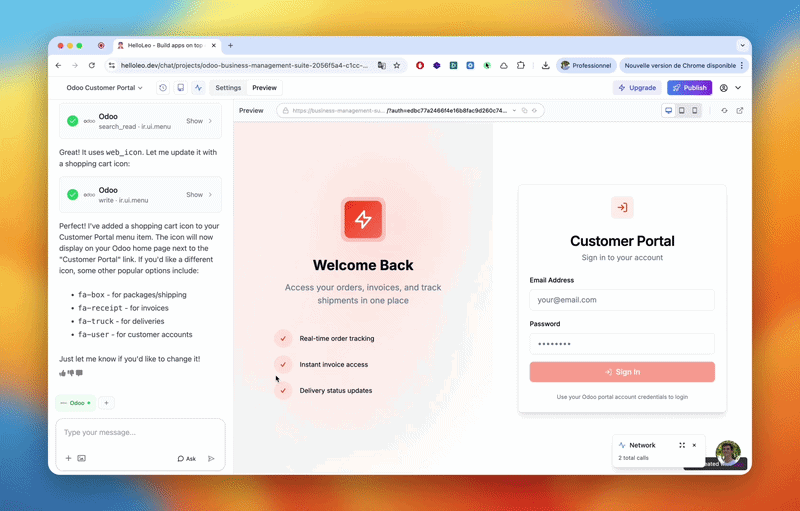
Task: Click the login arrow icon above Customer Portal
Action: tap(622, 208)
